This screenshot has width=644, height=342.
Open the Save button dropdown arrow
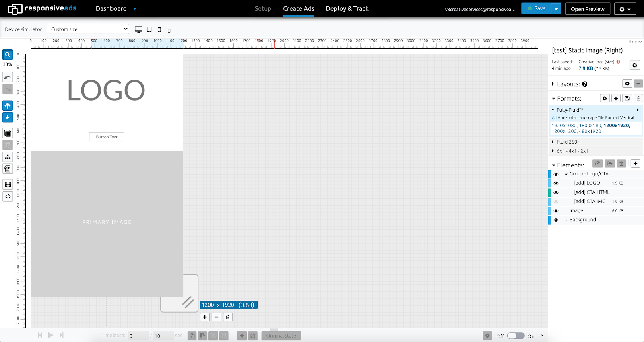pyautogui.click(x=556, y=8)
